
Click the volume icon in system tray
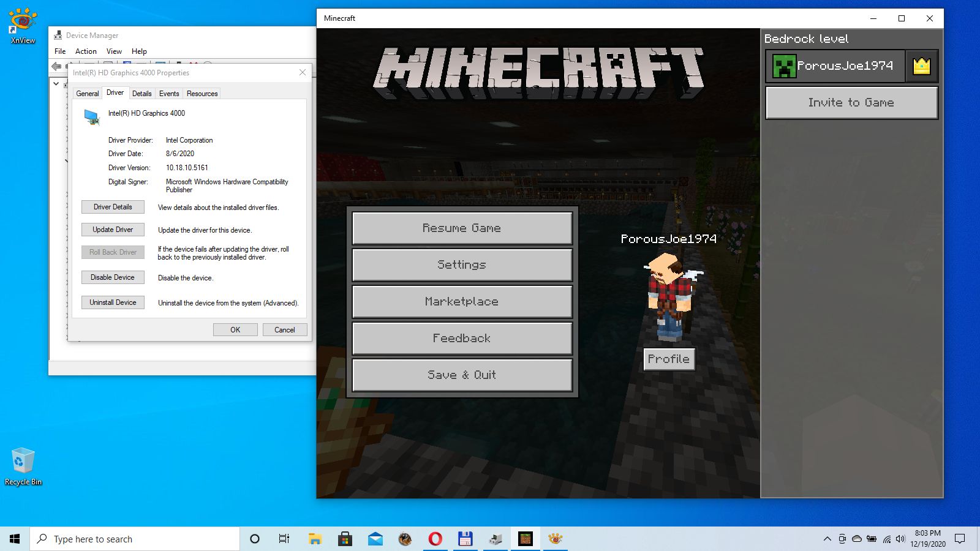[900, 539]
